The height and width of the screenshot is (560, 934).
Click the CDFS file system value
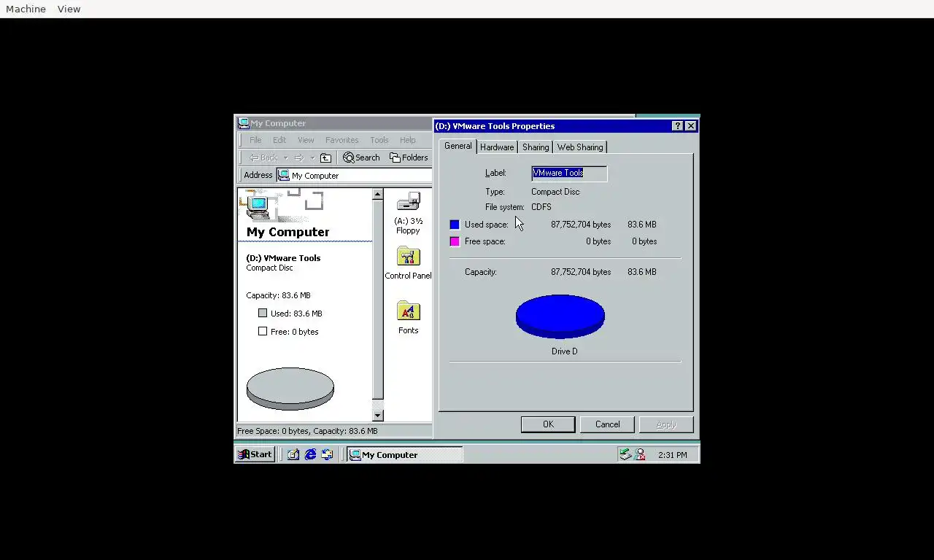pyautogui.click(x=541, y=207)
